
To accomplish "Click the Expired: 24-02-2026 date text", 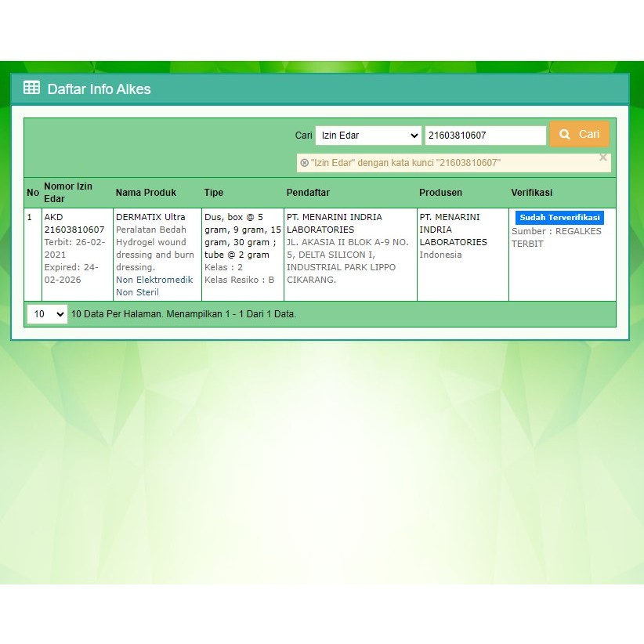I will pyautogui.click(x=71, y=273).
